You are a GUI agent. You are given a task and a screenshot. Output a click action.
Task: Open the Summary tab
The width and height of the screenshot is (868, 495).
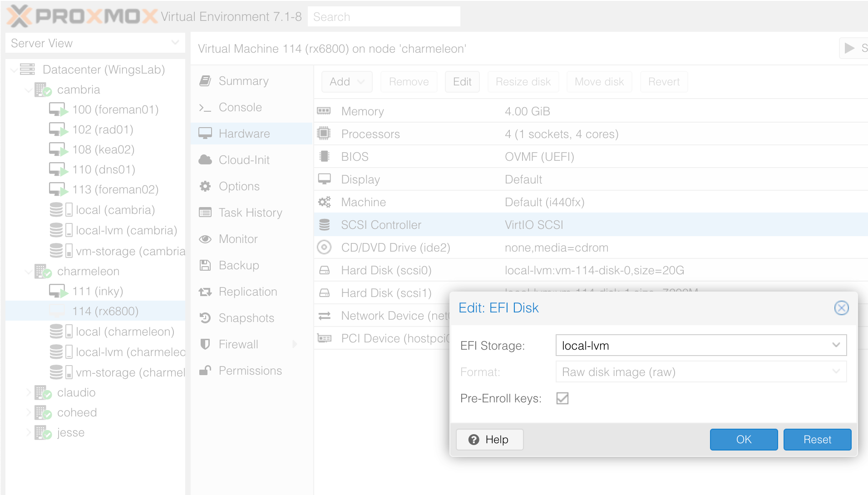(x=252, y=81)
